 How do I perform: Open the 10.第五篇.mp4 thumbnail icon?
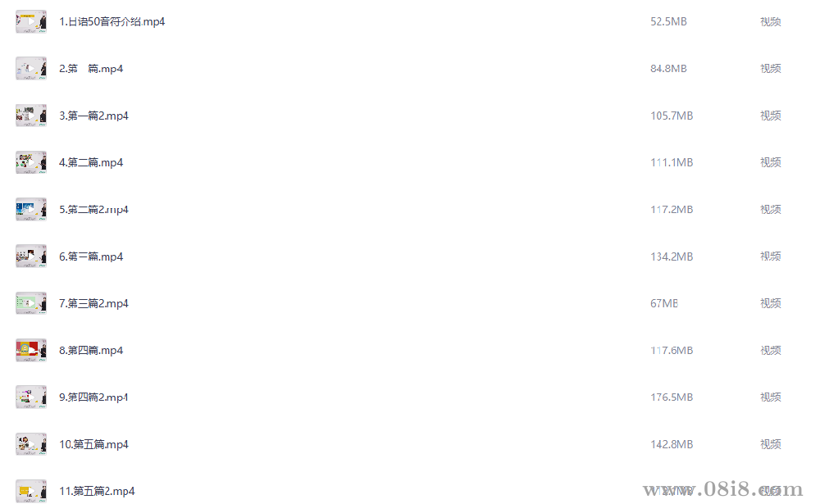point(31,444)
